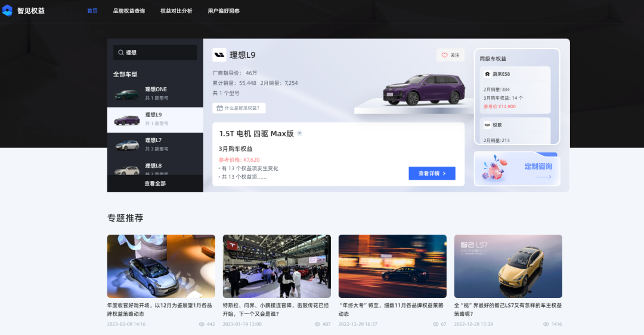Click the 专题推荐 heading
Viewport: 644px width, 335px height.
(x=125, y=218)
